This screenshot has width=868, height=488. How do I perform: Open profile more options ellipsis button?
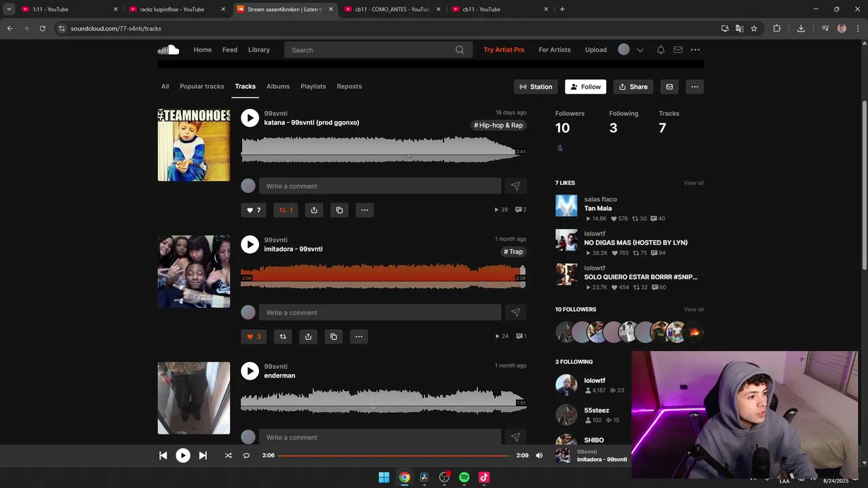point(694,87)
